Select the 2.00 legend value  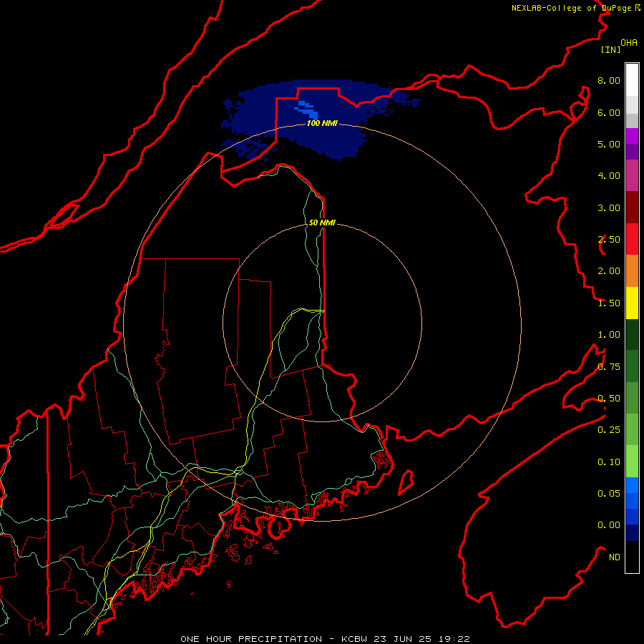point(609,271)
